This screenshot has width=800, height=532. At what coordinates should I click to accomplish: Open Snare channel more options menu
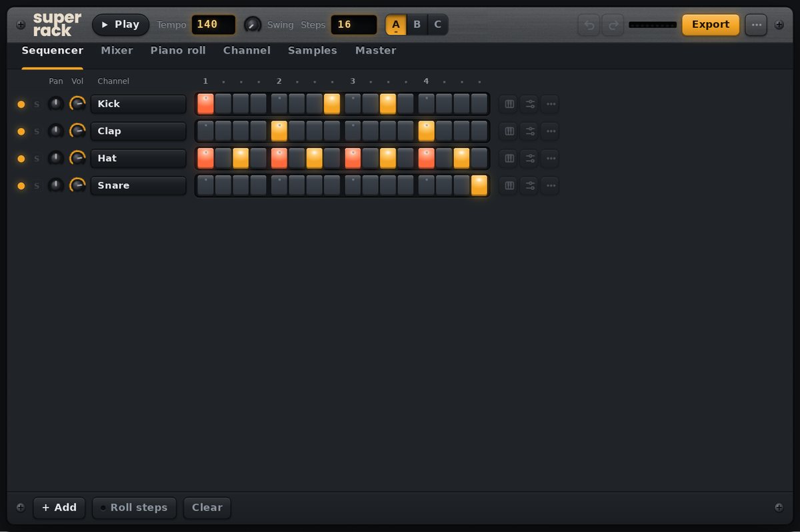pyautogui.click(x=550, y=186)
